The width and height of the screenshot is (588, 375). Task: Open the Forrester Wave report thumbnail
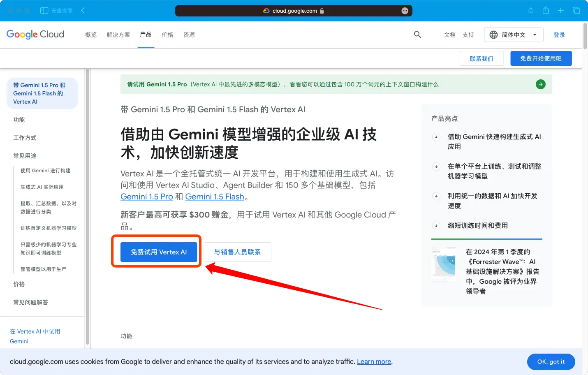click(444, 264)
